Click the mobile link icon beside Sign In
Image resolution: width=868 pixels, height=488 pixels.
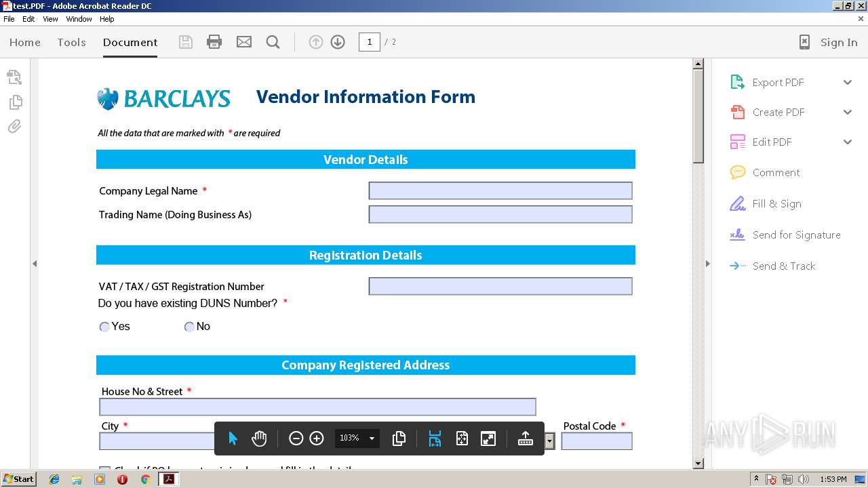pos(804,42)
